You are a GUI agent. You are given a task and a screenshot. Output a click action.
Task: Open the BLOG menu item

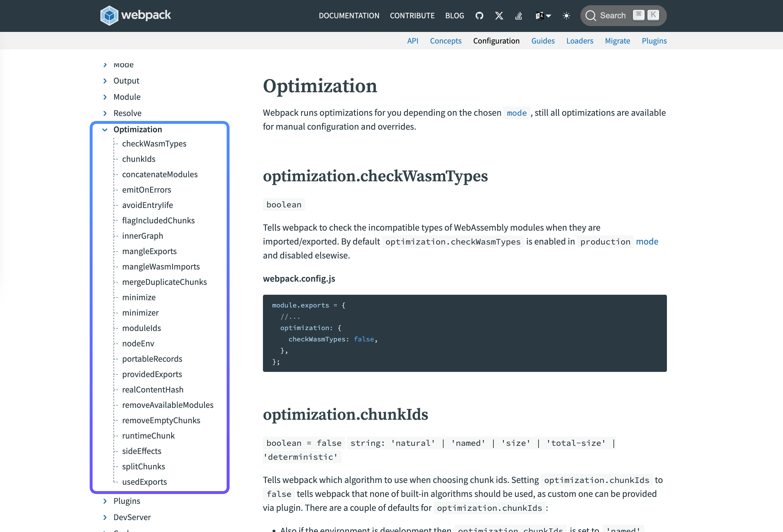tap(454, 15)
